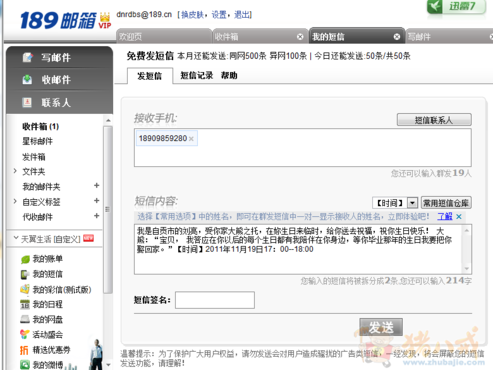This screenshot has height=370, width=493.
Task: Click the 迅雷7 green bird button
Action: pyautogui.click(x=457, y=7)
